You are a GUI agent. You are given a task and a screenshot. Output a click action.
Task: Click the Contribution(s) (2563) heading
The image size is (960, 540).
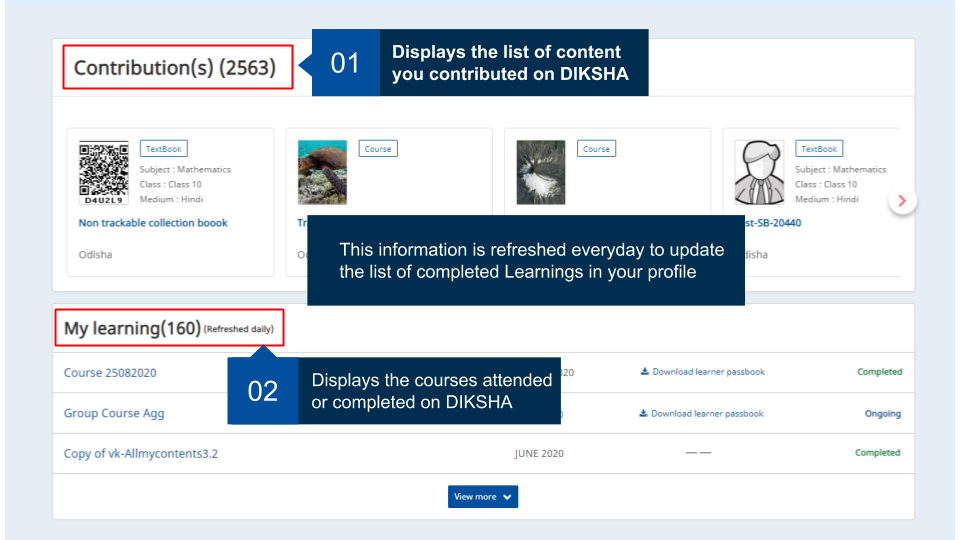pos(175,68)
